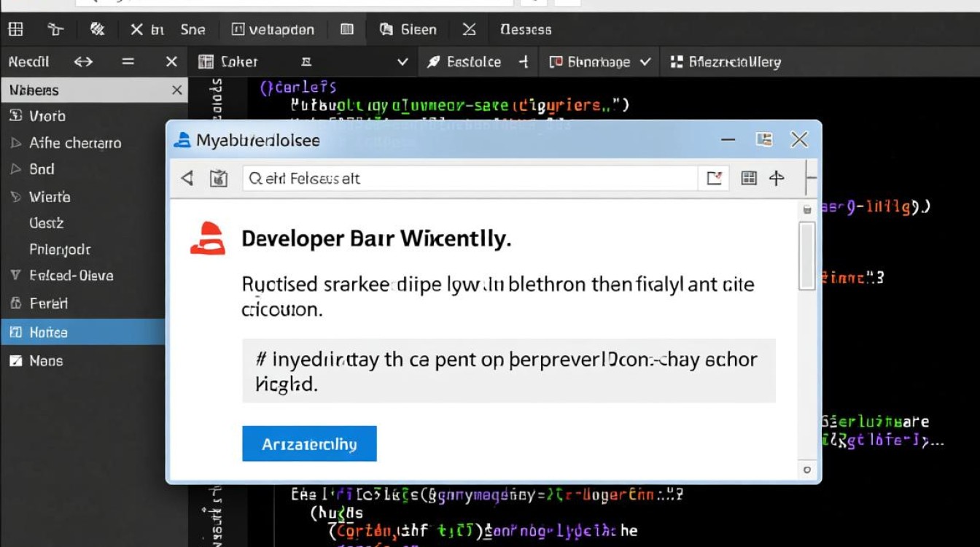Viewport: 980px width, 547px height.
Task: Click the icon beside the "Gieen" label
Action: click(x=387, y=29)
